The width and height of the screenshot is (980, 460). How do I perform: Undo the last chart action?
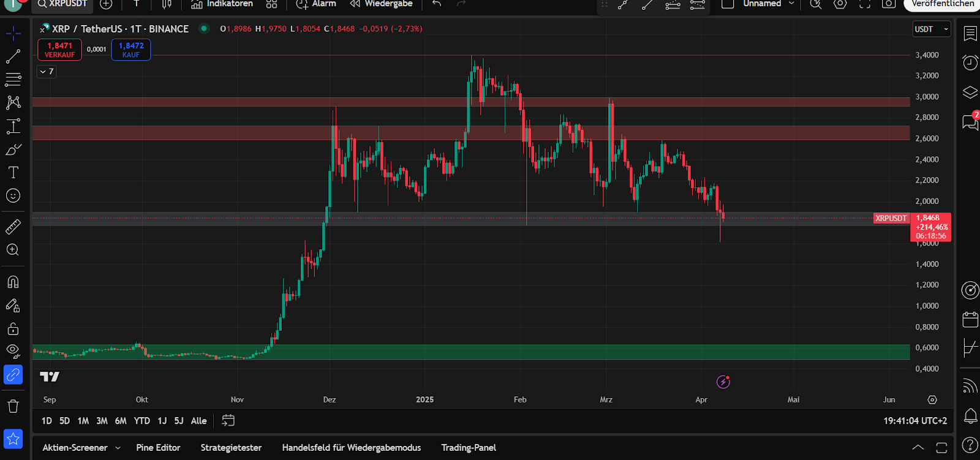click(437, 4)
